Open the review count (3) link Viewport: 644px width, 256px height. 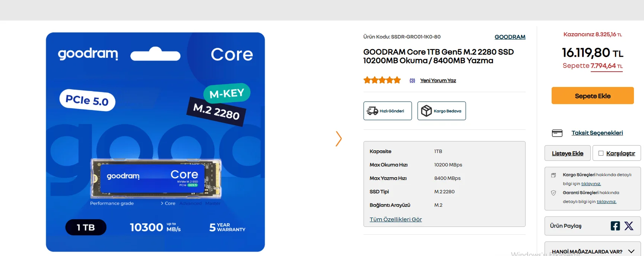tap(412, 80)
